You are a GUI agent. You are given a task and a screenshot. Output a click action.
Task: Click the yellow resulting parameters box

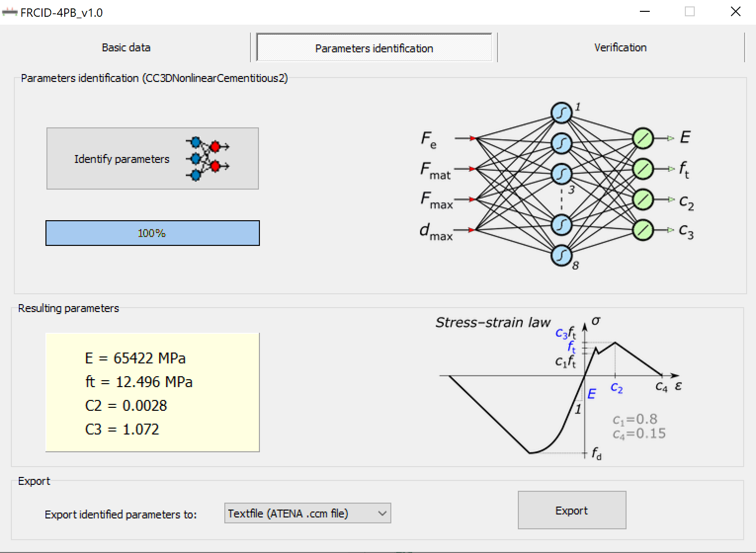tap(152, 393)
